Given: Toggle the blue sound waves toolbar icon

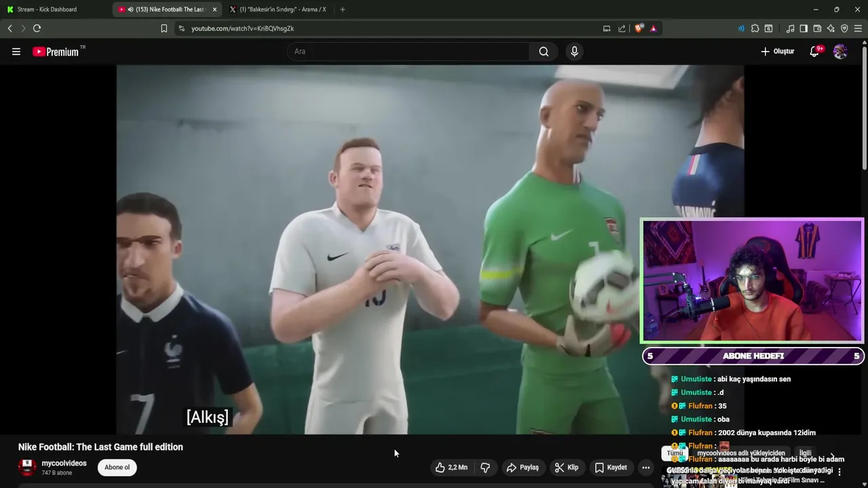Looking at the screenshot, I should 741,28.
